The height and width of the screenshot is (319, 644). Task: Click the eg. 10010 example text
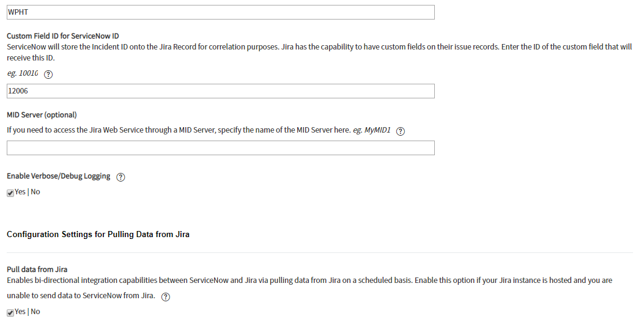[x=23, y=73]
